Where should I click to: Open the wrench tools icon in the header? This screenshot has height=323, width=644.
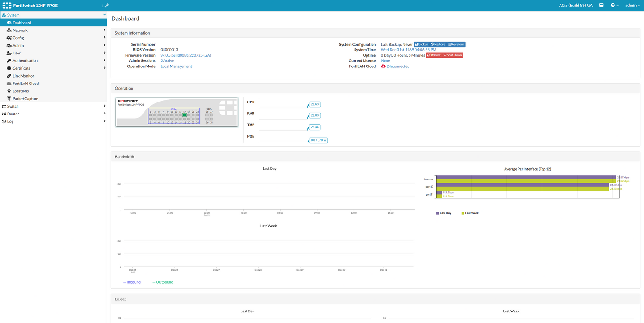tap(107, 6)
